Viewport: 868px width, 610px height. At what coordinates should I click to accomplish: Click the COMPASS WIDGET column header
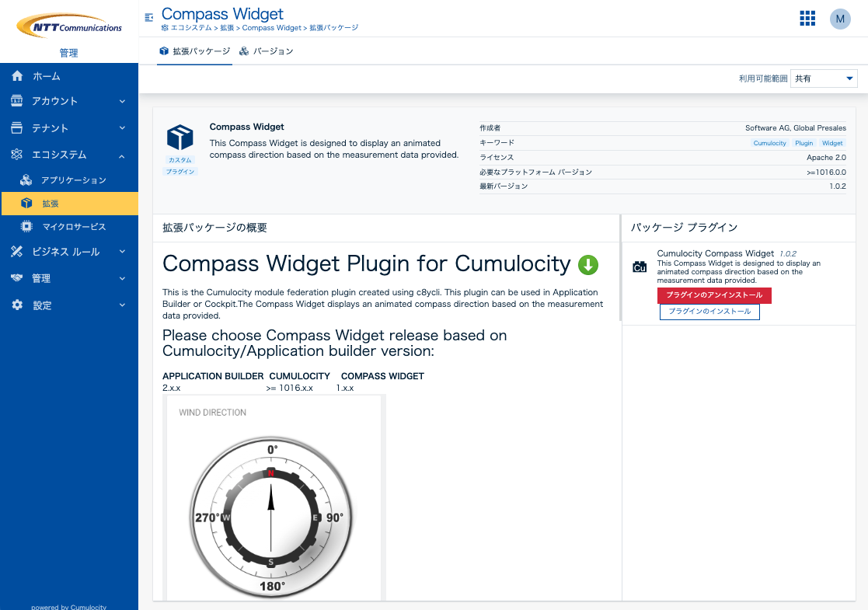pyautogui.click(x=382, y=376)
